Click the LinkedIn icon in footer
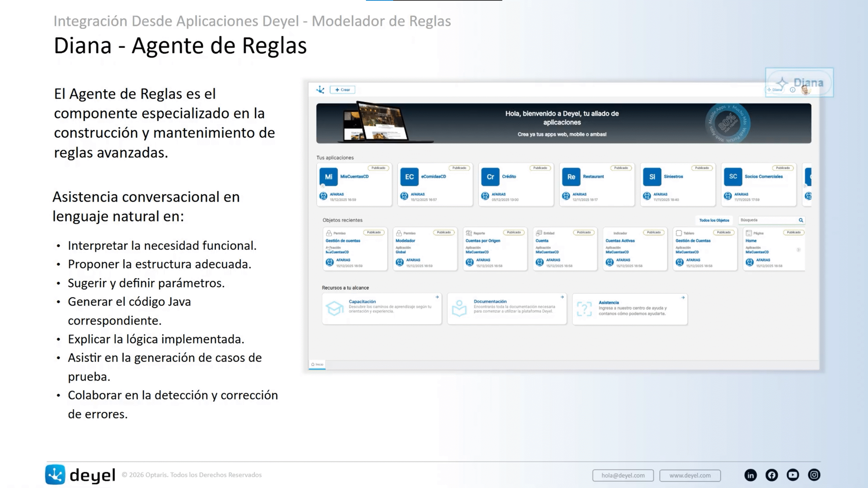This screenshot has width=868, height=488. click(750, 475)
